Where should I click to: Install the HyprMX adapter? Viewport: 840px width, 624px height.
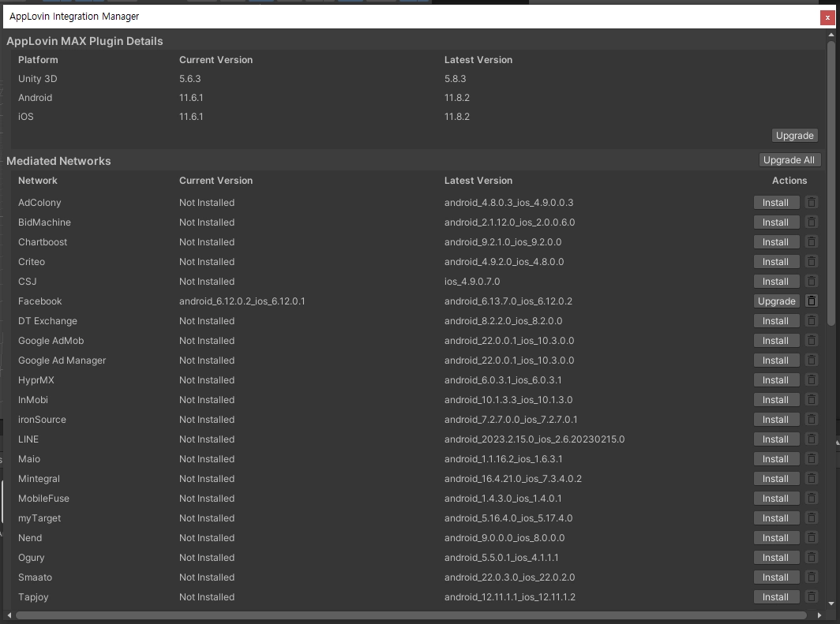pyautogui.click(x=776, y=380)
